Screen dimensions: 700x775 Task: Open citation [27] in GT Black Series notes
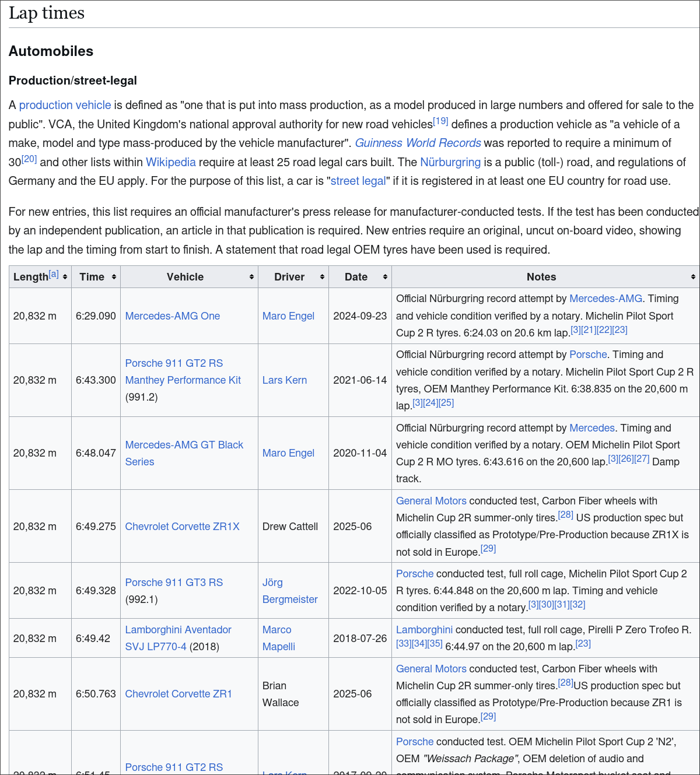(642, 458)
